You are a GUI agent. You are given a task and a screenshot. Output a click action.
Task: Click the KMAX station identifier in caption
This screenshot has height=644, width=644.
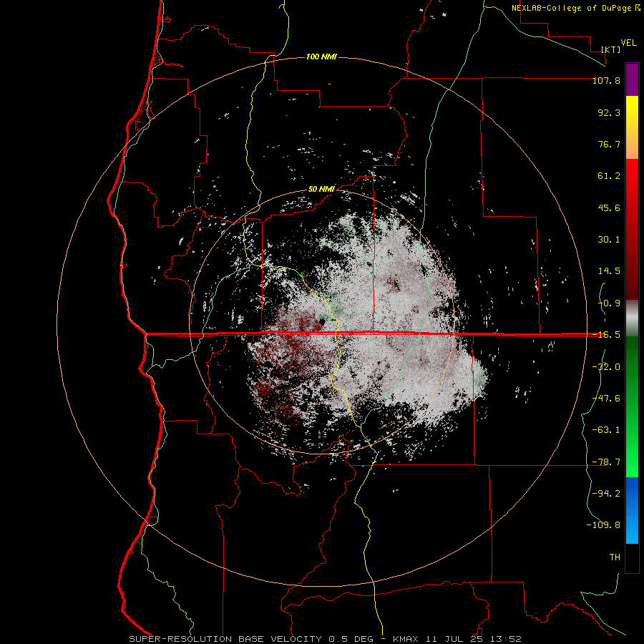406,639
